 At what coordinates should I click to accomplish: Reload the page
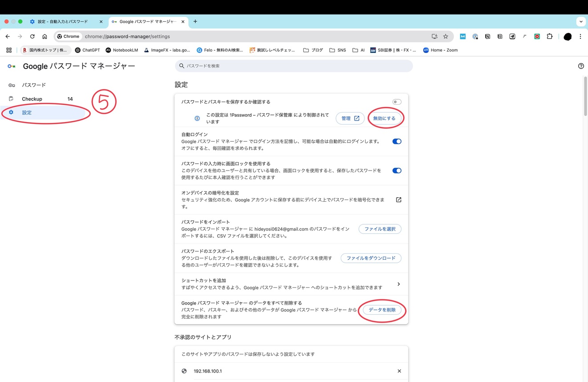32,37
